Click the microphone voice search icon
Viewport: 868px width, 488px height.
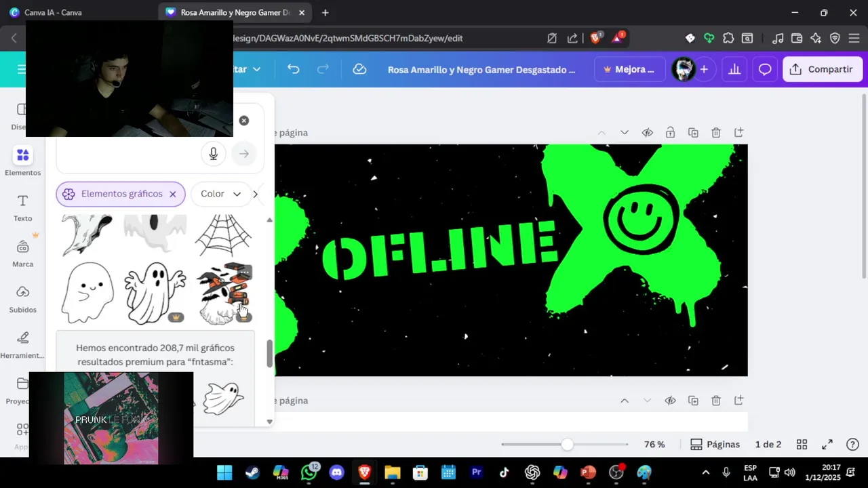[x=213, y=154]
